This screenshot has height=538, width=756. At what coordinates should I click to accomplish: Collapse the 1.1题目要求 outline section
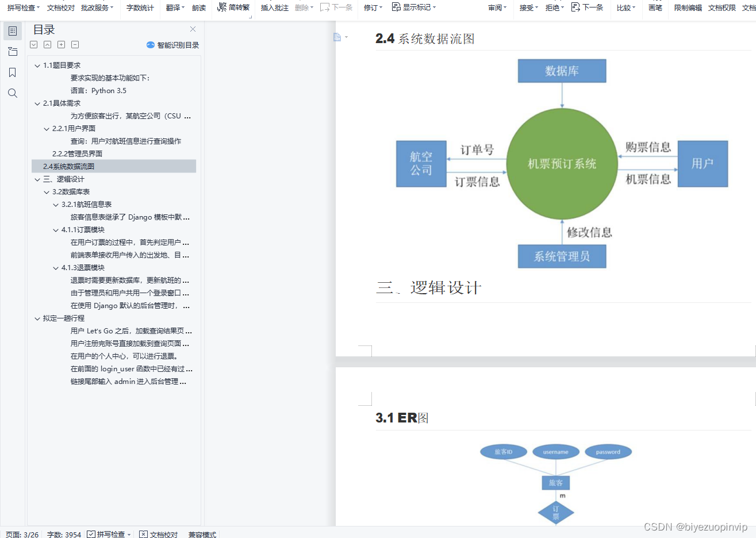click(37, 65)
